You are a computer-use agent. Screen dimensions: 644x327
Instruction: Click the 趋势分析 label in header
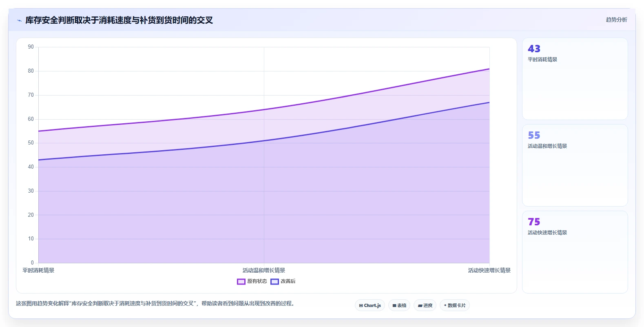616,20
